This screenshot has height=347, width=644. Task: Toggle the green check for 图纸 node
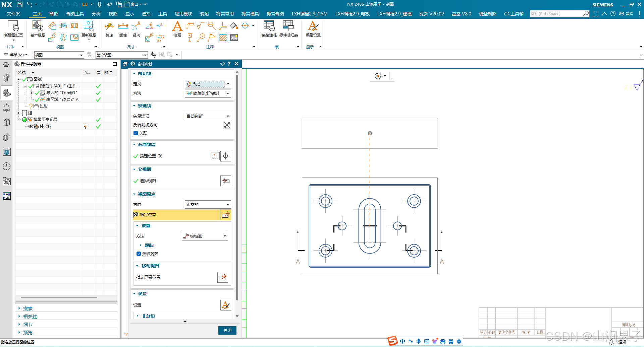[x=24, y=79]
